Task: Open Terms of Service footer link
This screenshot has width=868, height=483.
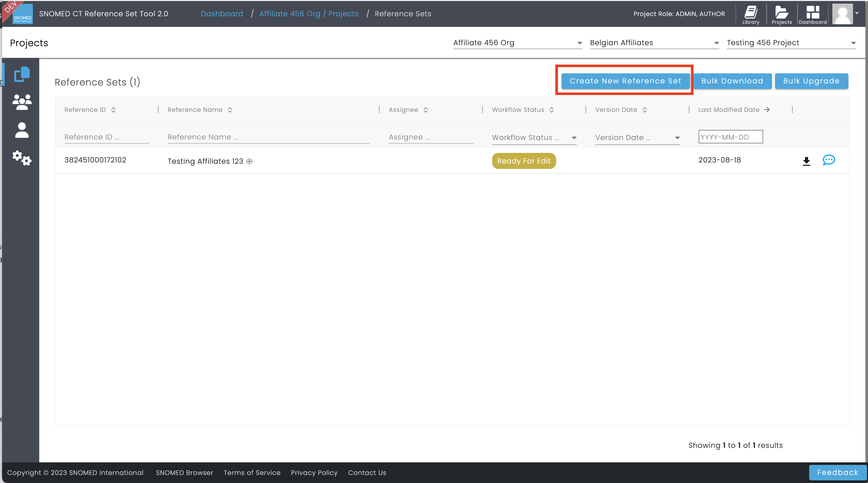Action: coord(252,473)
